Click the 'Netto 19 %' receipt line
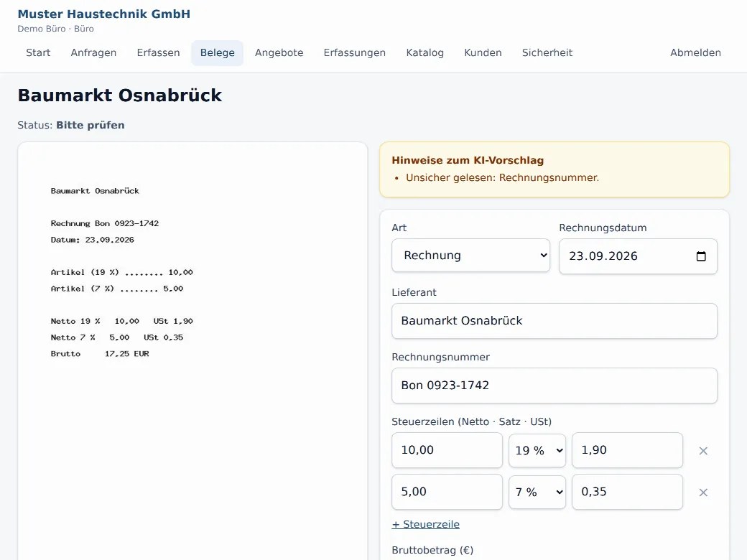This screenshot has width=747, height=560. (122, 322)
